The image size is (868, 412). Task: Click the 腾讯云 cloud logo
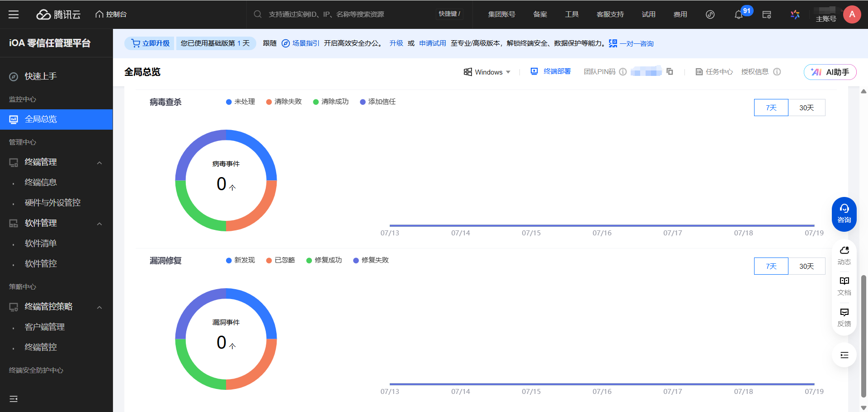point(58,14)
